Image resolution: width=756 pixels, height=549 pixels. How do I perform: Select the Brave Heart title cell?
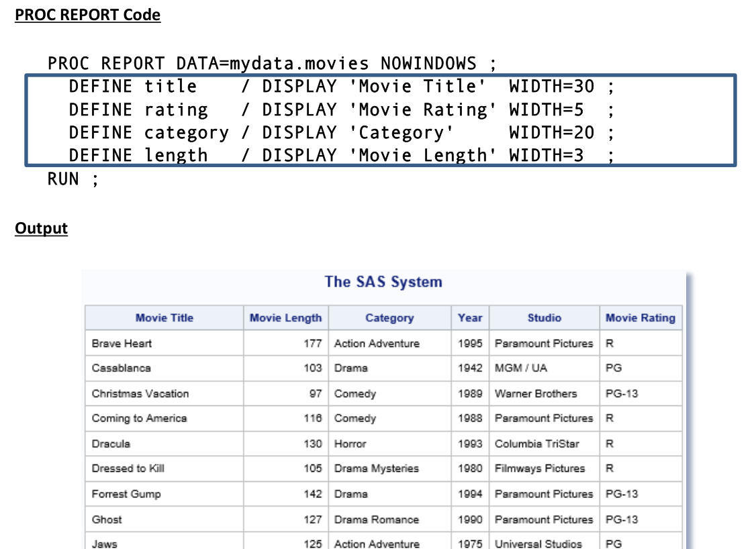[x=122, y=344]
